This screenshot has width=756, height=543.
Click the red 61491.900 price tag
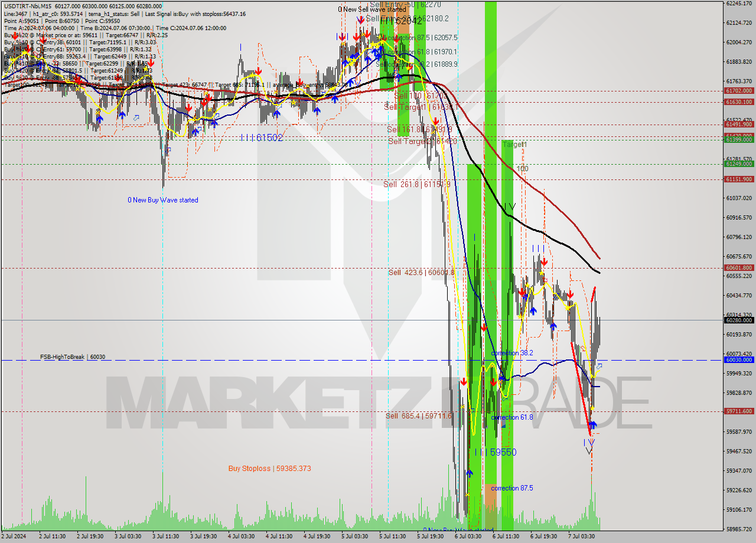click(x=738, y=124)
